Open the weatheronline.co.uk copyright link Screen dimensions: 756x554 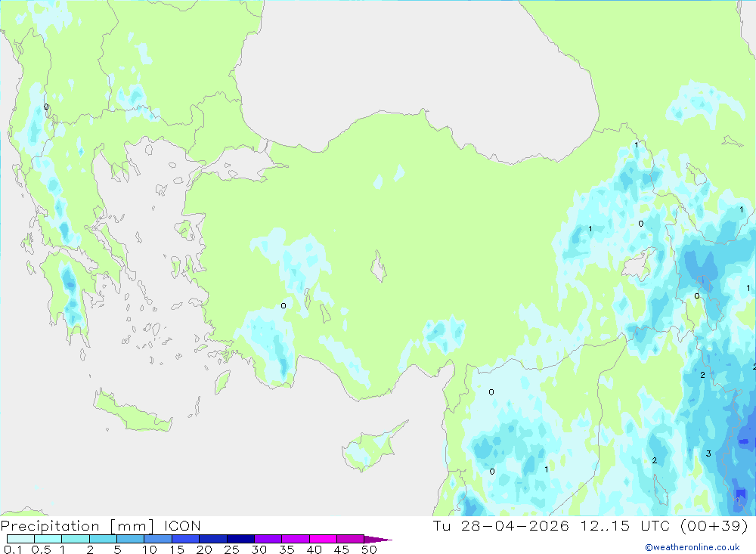[692, 547]
